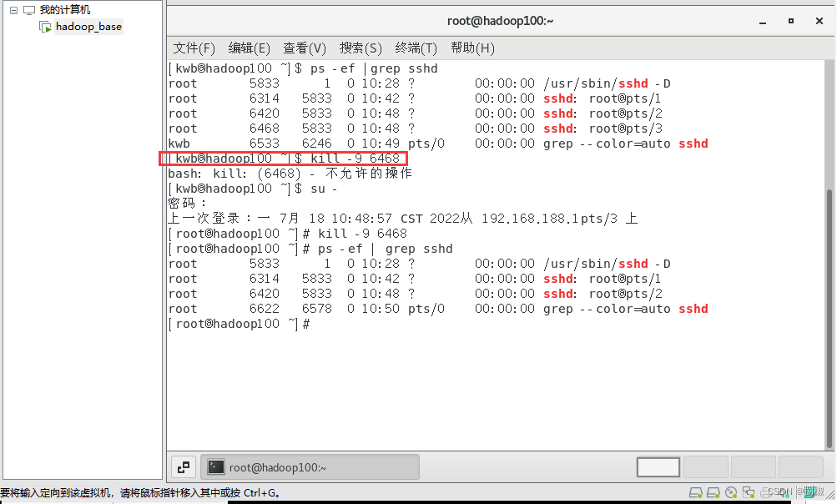
Task: Click the terminal icon in the taskbar entry
Action: coord(215,467)
